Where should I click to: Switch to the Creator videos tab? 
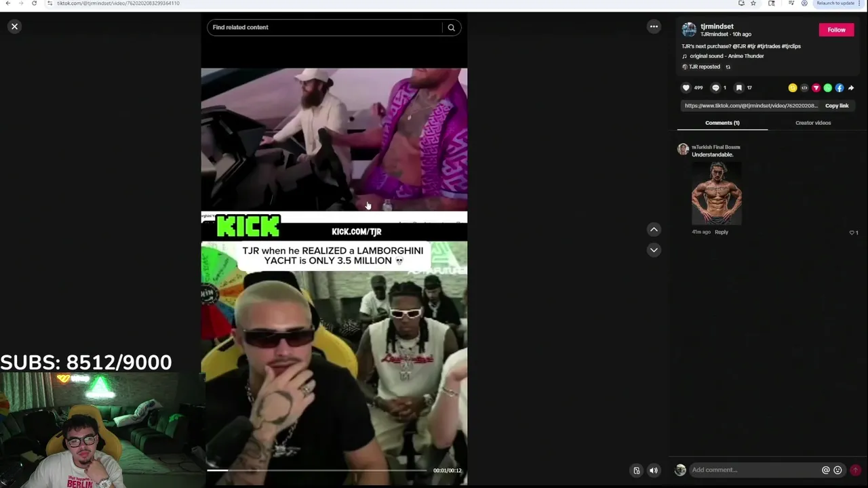click(x=813, y=123)
